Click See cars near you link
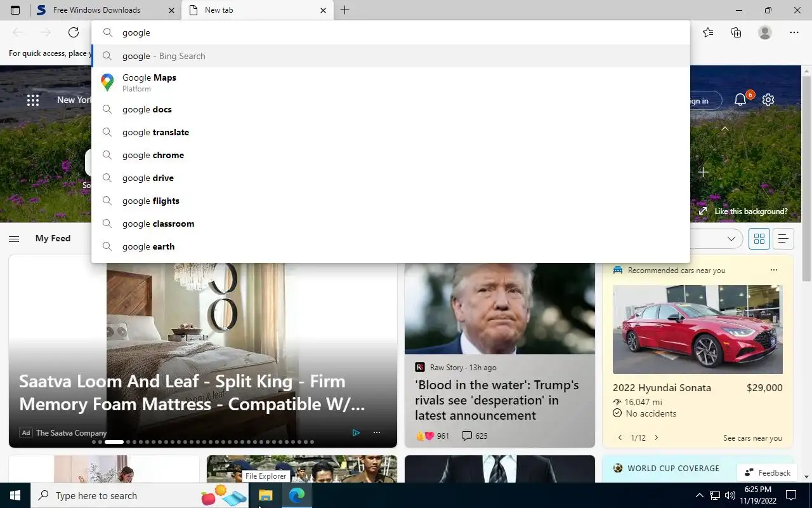This screenshot has height=508, width=812. click(x=752, y=438)
